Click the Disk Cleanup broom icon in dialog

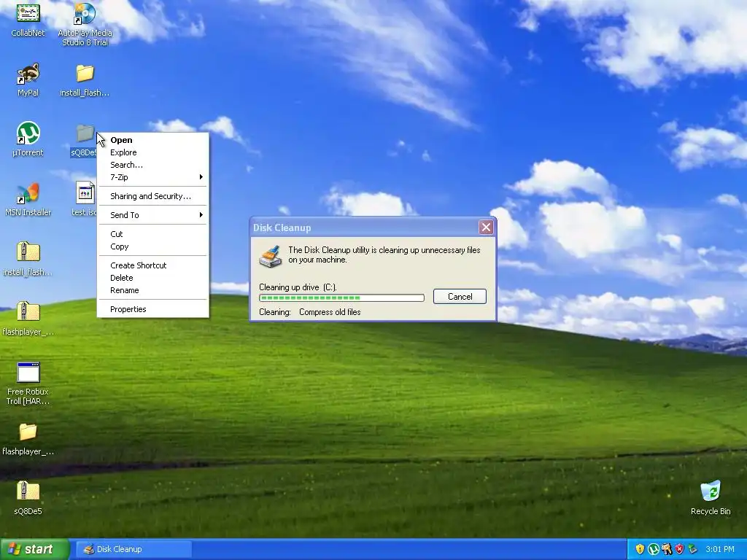[271, 256]
